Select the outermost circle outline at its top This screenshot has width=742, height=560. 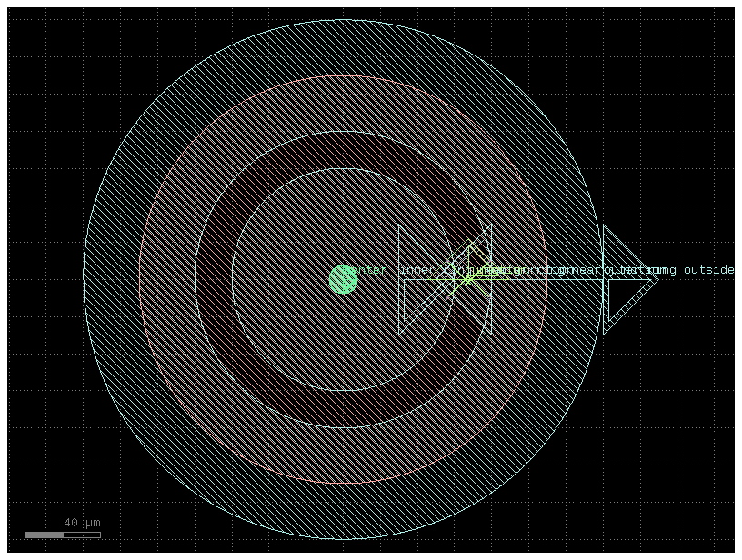click(x=343, y=19)
